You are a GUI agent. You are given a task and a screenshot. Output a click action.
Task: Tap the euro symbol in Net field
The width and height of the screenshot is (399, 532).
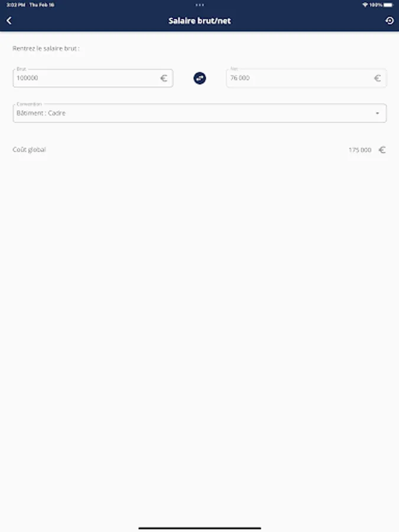click(377, 79)
